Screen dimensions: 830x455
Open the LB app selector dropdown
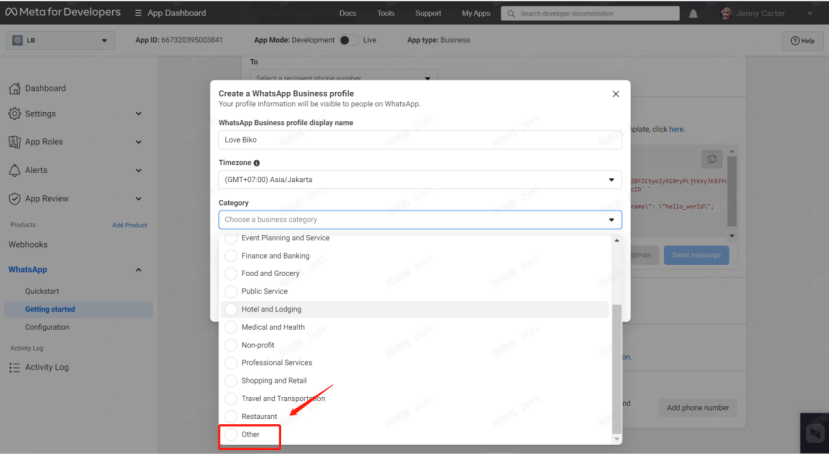62,40
